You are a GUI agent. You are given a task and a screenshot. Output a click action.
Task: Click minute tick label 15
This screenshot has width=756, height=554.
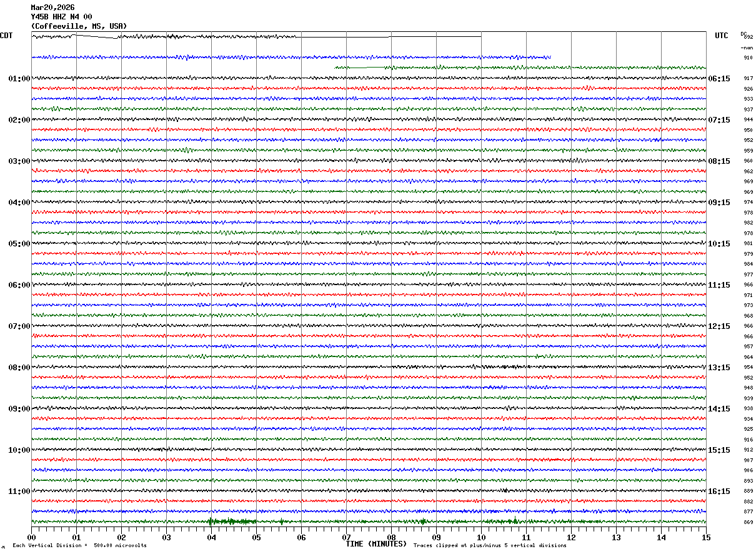pyautogui.click(x=706, y=537)
